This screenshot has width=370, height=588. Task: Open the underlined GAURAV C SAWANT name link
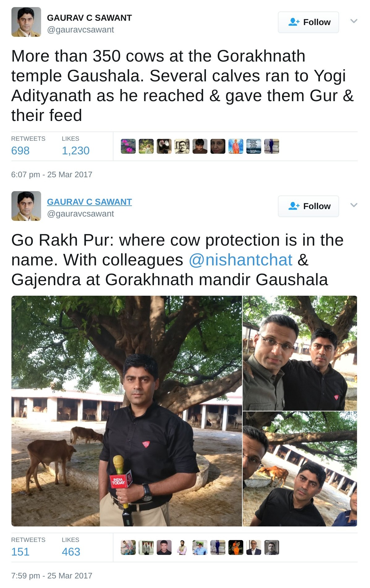pos(89,202)
